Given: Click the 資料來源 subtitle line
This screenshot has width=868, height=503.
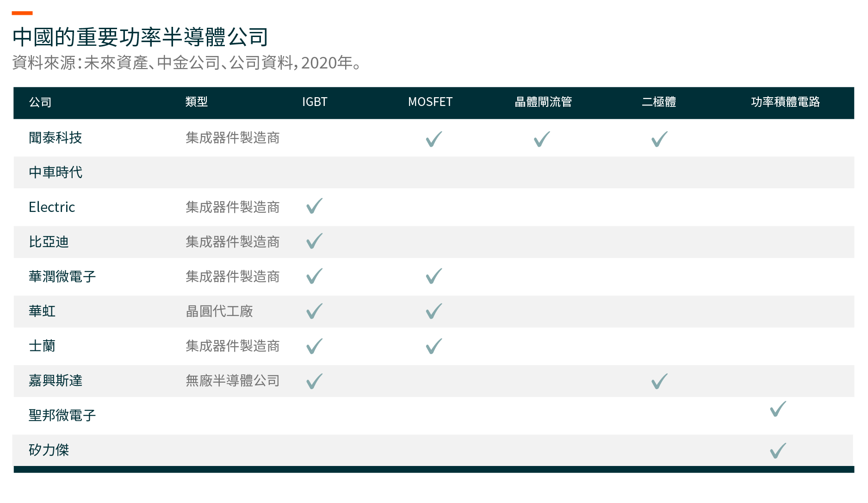Looking at the screenshot, I should 186,62.
